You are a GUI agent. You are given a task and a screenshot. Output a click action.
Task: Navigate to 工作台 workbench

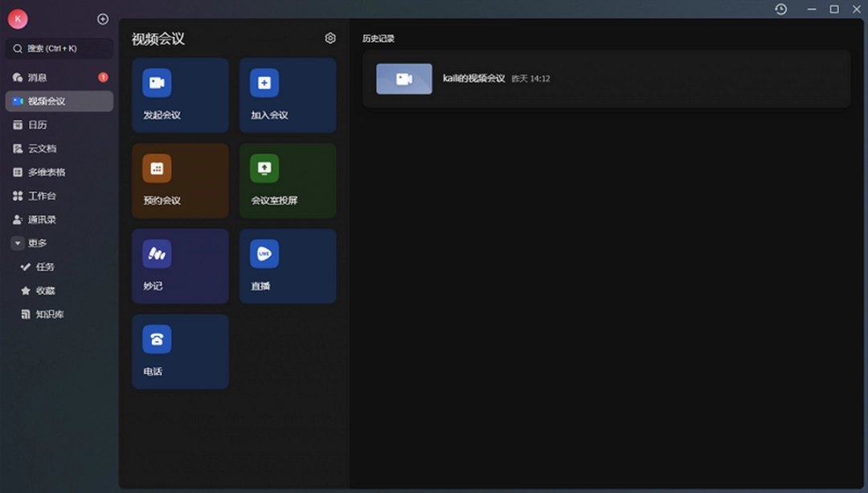(42, 196)
